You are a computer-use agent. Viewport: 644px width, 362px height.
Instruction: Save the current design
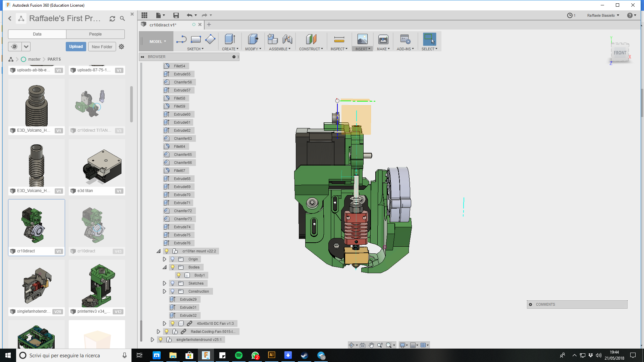point(176,15)
